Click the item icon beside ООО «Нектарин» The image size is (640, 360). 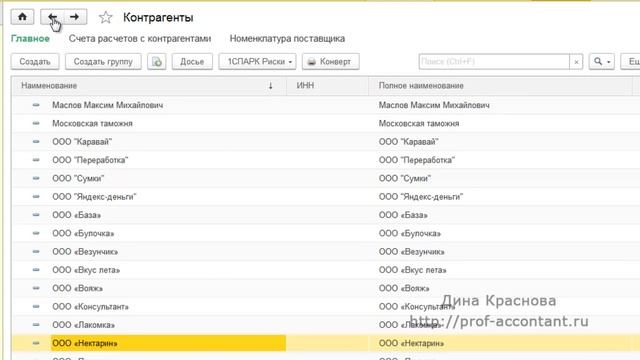pyautogui.click(x=36, y=343)
